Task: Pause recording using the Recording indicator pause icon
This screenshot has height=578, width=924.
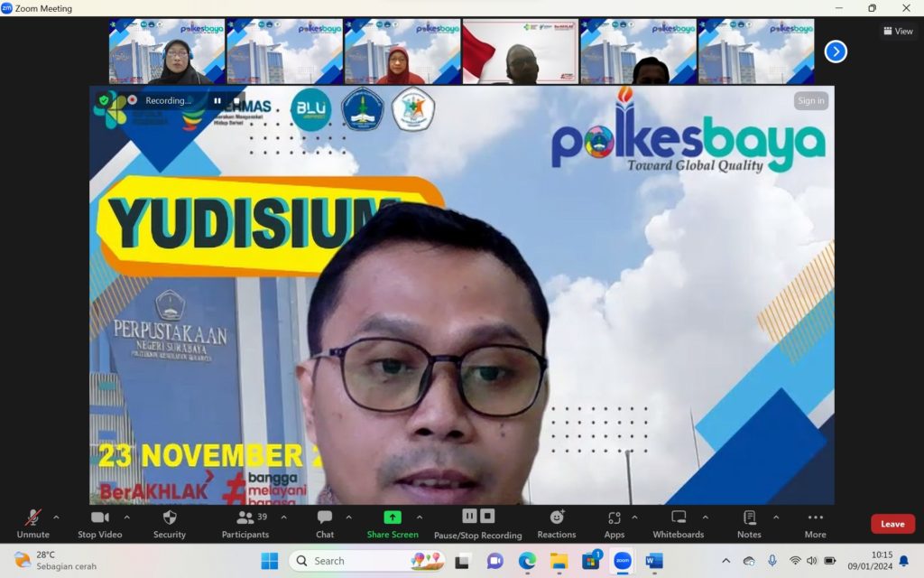Action: [x=217, y=100]
